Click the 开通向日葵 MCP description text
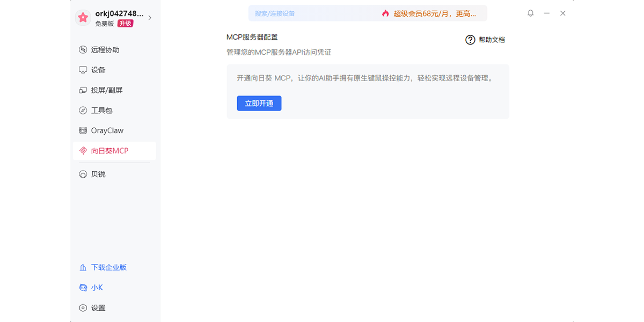 (365, 78)
